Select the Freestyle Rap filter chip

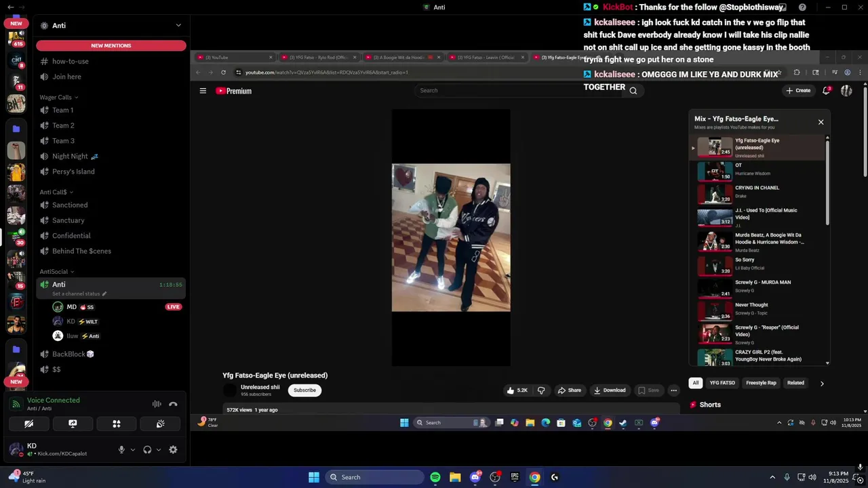761,383
